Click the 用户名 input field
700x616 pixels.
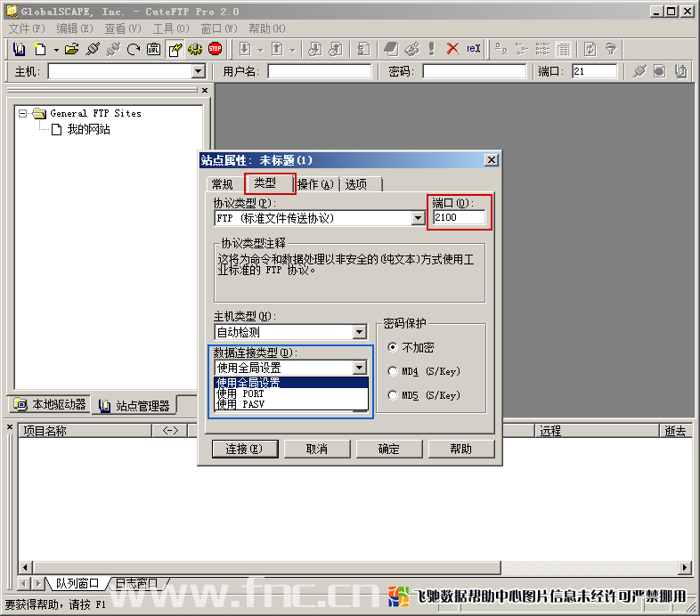point(320,71)
